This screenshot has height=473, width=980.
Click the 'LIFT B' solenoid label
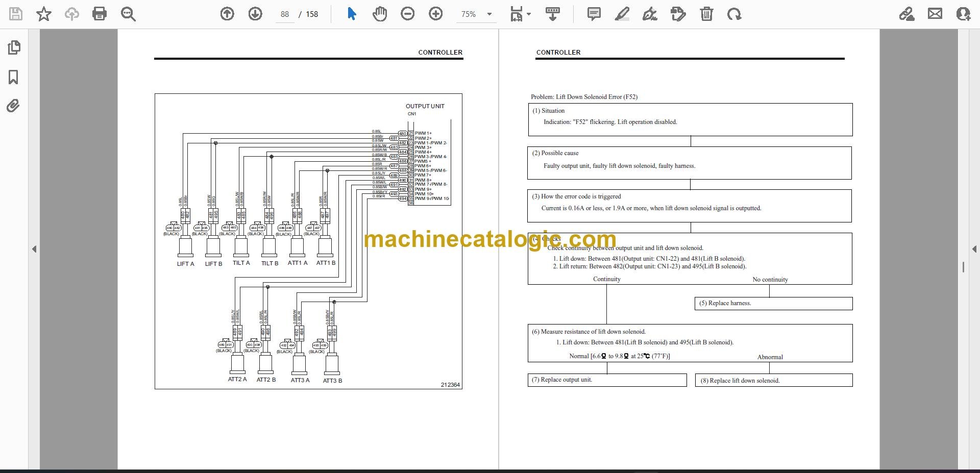click(x=213, y=264)
